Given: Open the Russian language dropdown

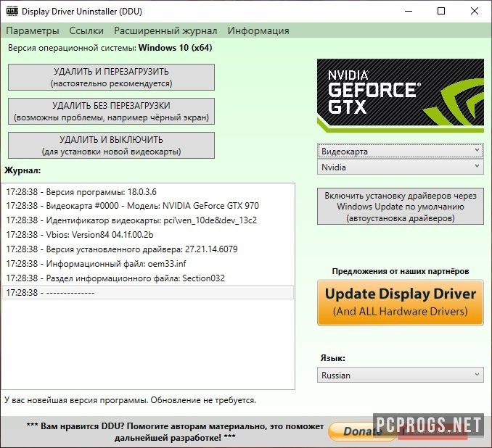Looking at the screenshot, I should (x=401, y=375).
